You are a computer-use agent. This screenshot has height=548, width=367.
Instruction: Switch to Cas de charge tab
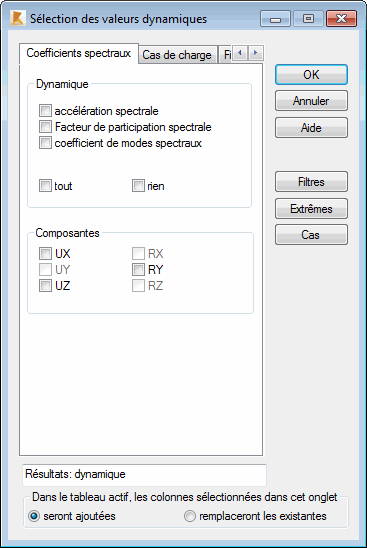coord(177,55)
